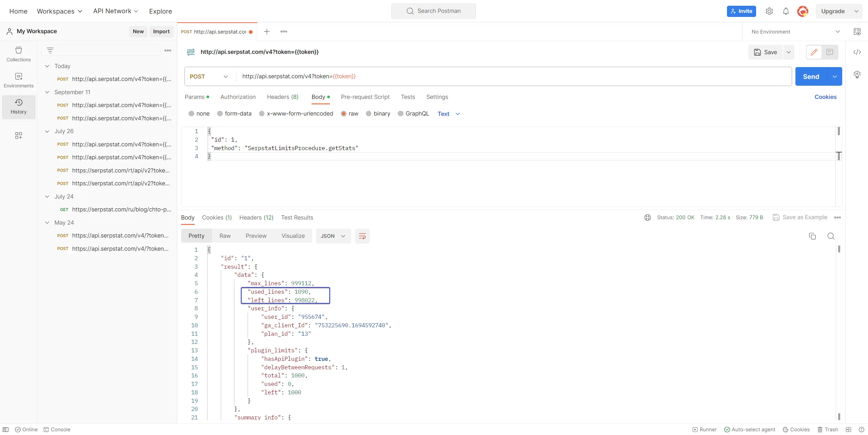Click the Invite button

click(x=742, y=11)
